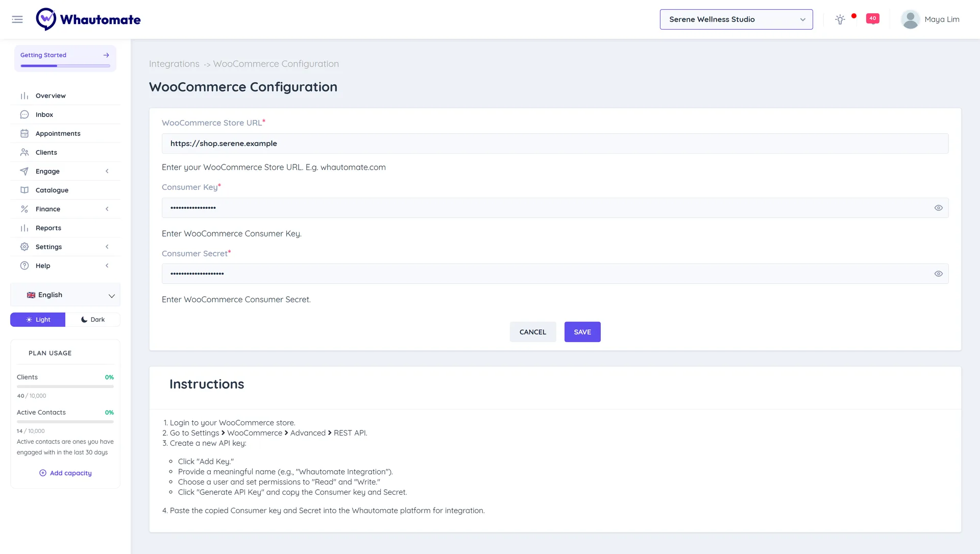Focus the WooCommerce Store URL field

(555, 143)
